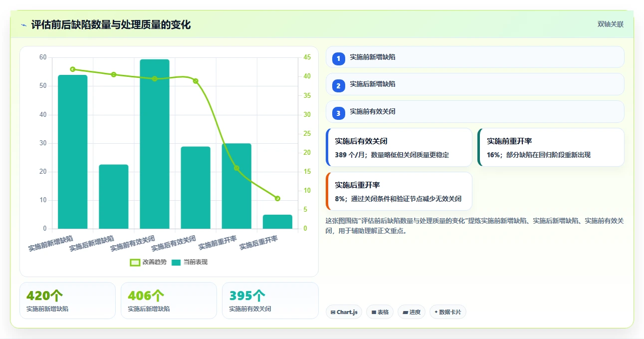Click the summary paragraph starting 这张图围绕

point(474,226)
